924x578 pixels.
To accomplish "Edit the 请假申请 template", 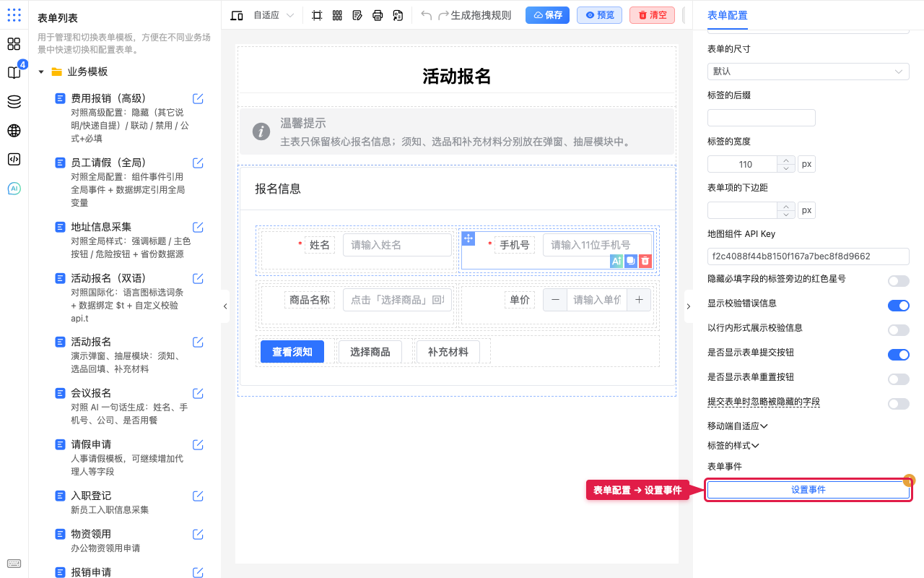I will tap(198, 445).
